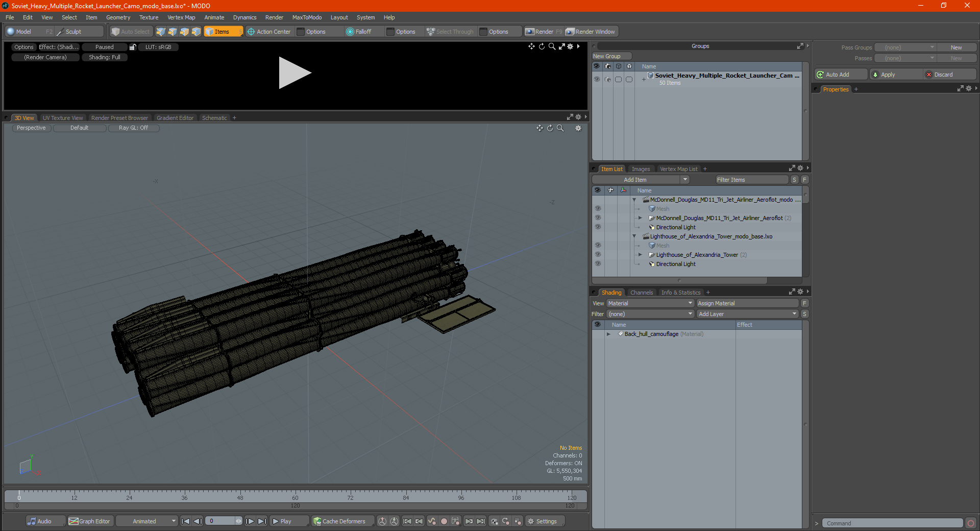Image resolution: width=980 pixels, height=531 pixels.
Task: Toggle Falloff Options checkbox
Action: point(390,32)
